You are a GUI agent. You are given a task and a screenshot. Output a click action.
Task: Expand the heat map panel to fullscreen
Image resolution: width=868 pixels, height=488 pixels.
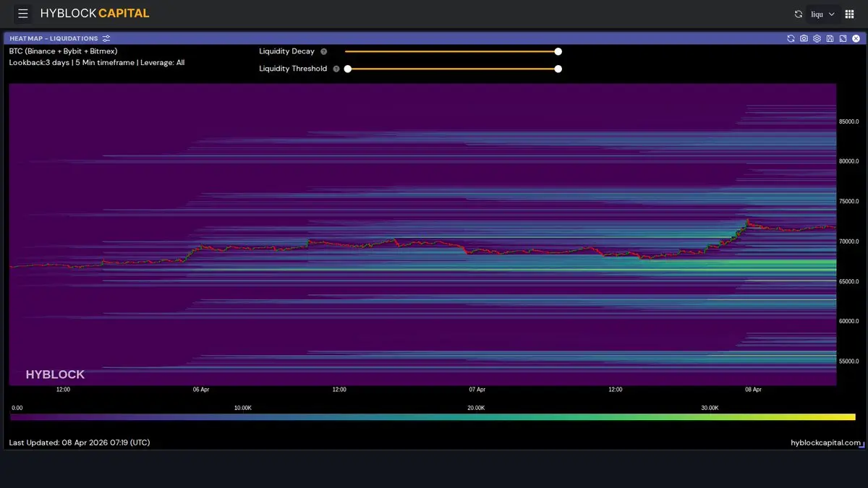843,38
